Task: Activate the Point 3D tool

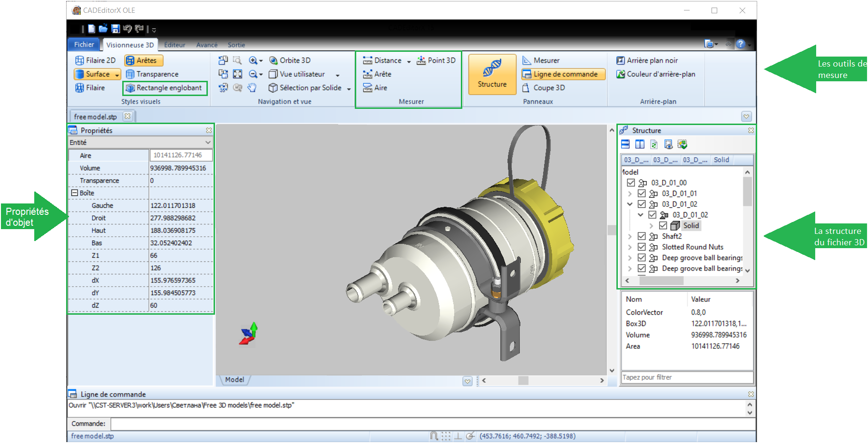Action: (x=436, y=60)
